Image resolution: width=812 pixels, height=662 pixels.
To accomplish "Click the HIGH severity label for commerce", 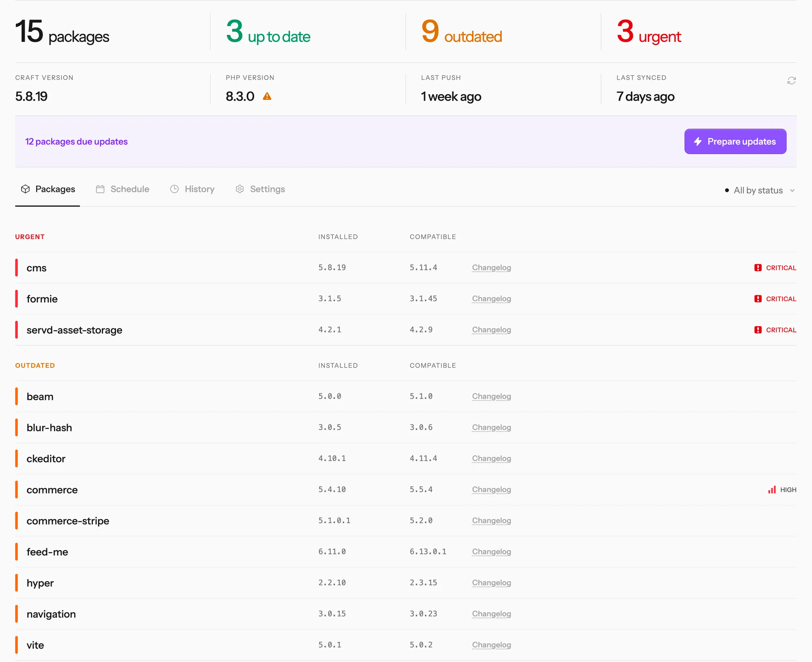I will point(788,489).
